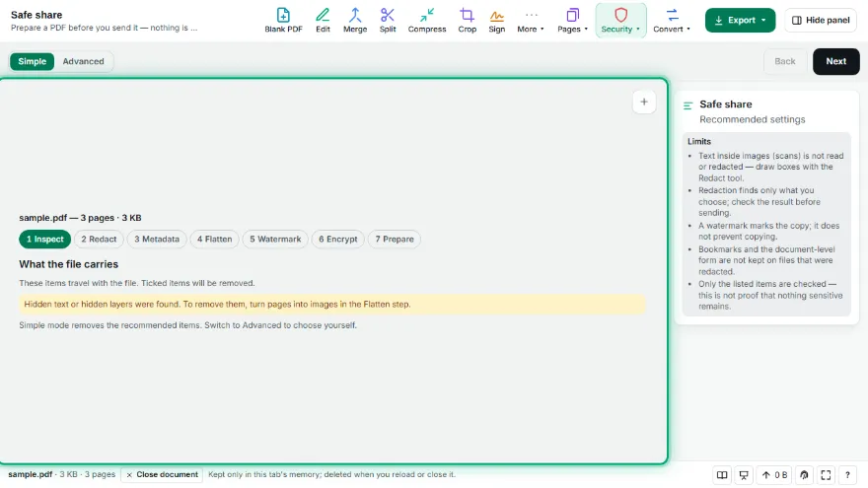Expand the More tools dropdown
868x488 pixels.
click(x=531, y=21)
